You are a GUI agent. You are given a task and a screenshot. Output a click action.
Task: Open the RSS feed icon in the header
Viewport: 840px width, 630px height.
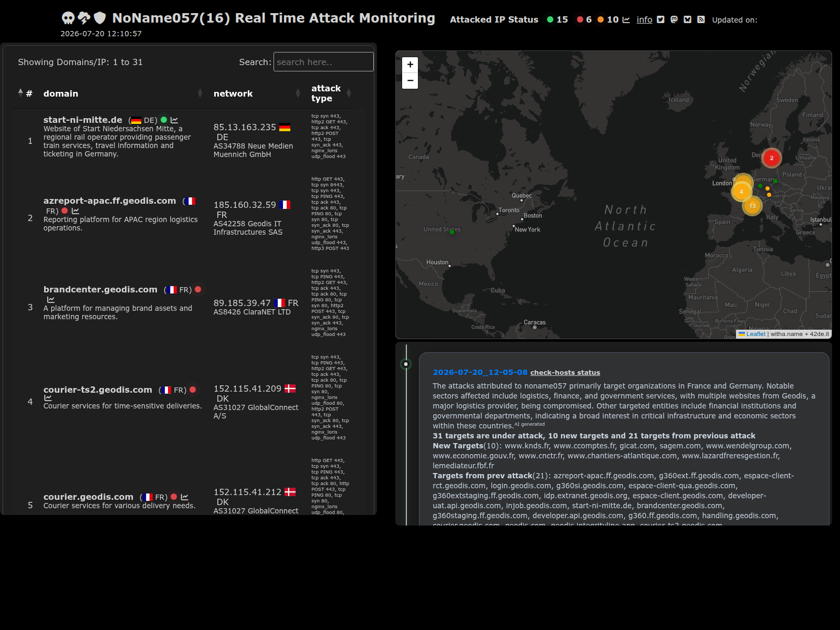click(x=701, y=19)
